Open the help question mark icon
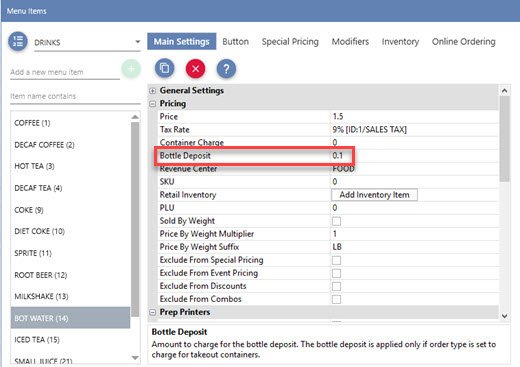Screen dimensions: 520x367 [226, 69]
